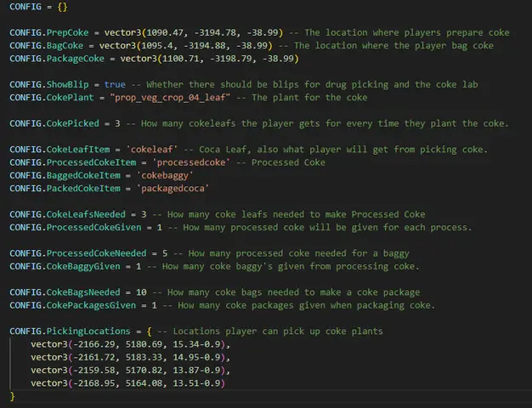The height and width of the screenshot is (408, 532).
Task: Click on CONFIG.ProcessedCokeItem identifier
Action: (x=72, y=162)
